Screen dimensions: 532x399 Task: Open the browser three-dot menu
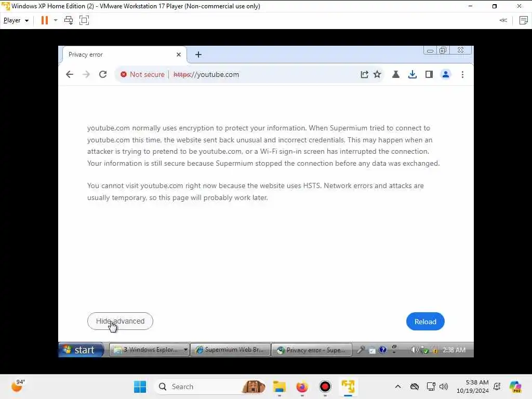[462, 74]
